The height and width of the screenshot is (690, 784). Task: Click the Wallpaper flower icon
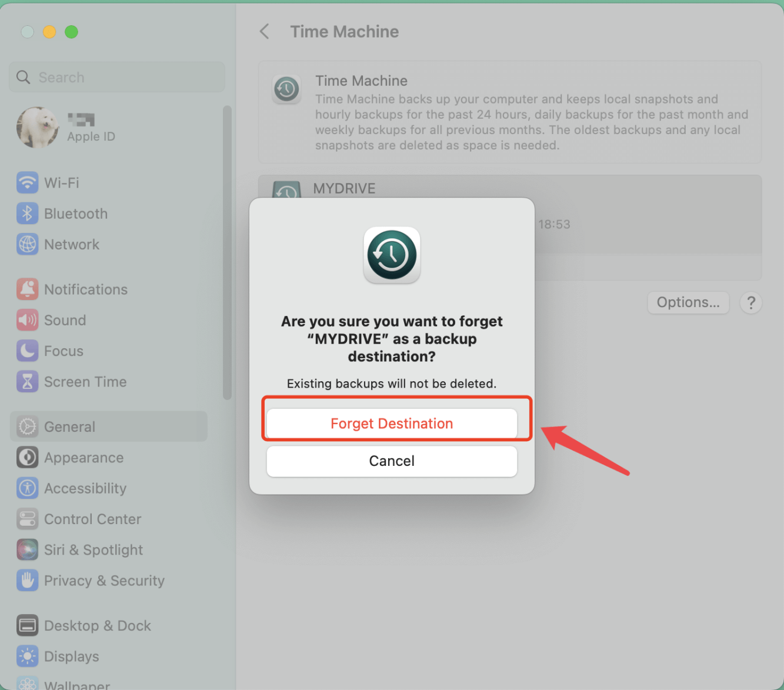click(27, 684)
